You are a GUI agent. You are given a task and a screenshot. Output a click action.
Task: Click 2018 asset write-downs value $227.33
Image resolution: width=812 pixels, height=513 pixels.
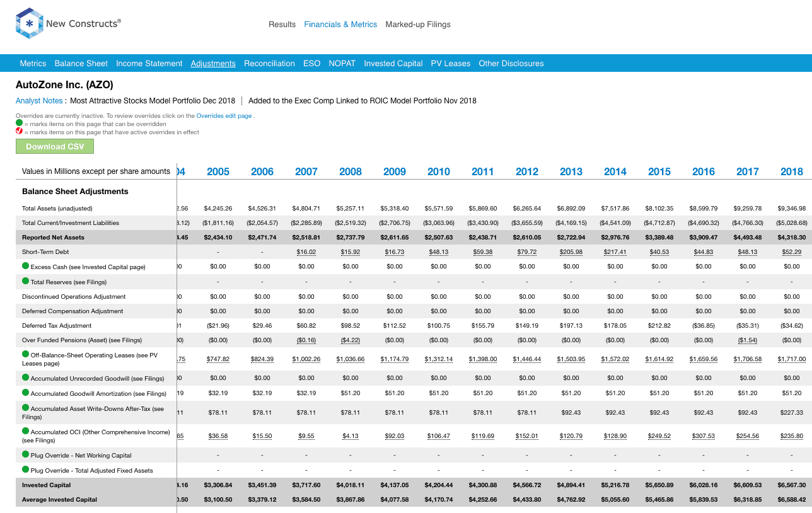792,413
